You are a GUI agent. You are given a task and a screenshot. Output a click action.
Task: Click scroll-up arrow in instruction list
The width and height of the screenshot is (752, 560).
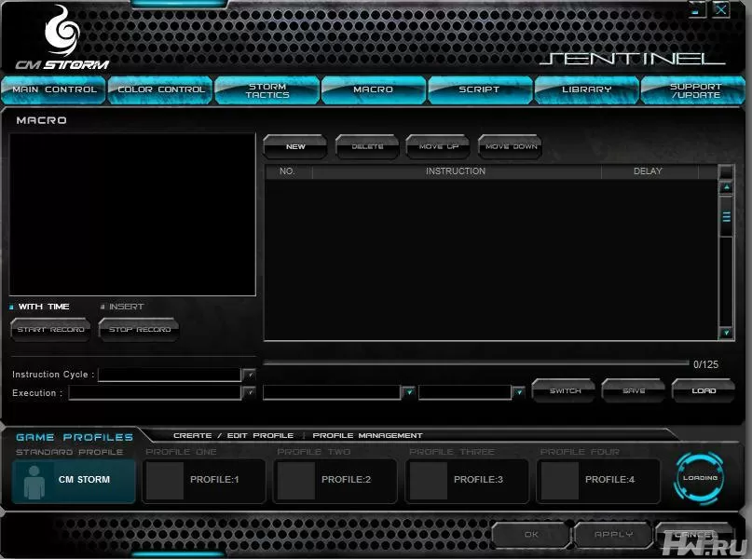tap(727, 187)
